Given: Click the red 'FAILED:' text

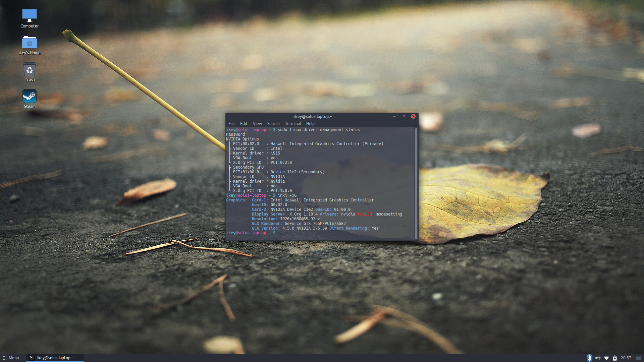Looking at the screenshot, I should 366,214.
